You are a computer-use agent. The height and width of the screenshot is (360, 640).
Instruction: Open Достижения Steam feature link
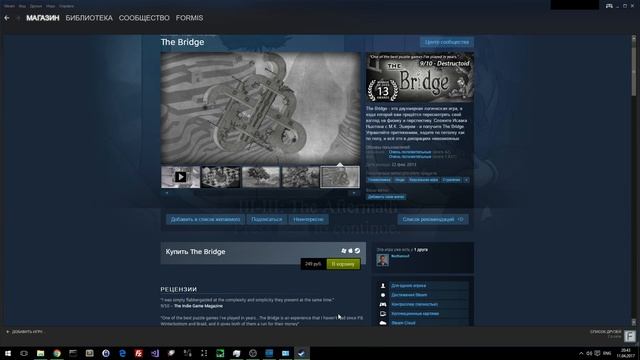409,295
